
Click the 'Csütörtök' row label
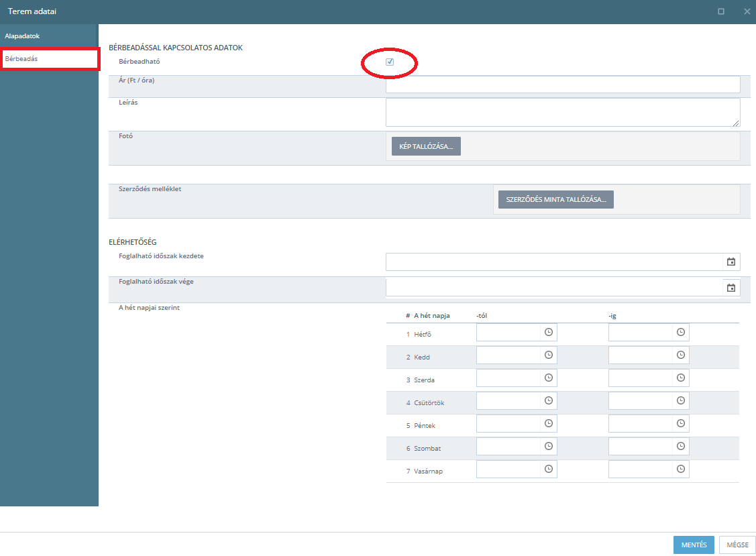pyautogui.click(x=429, y=402)
